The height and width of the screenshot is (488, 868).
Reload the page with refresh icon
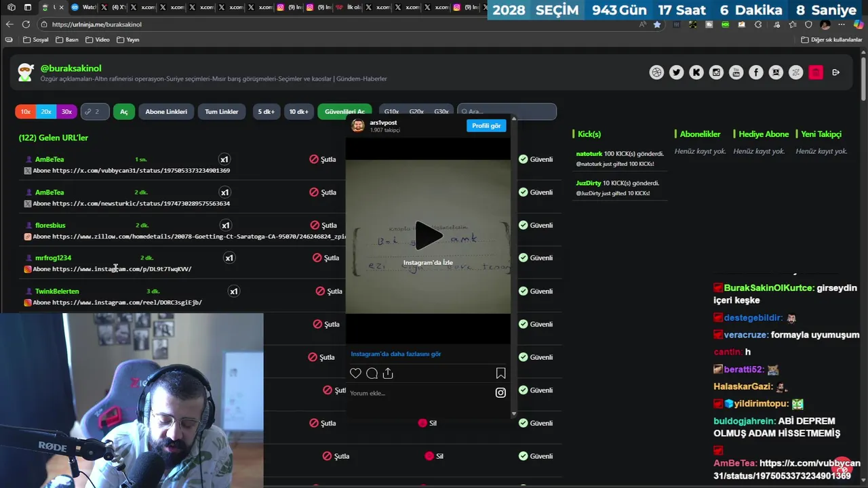click(26, 24)
